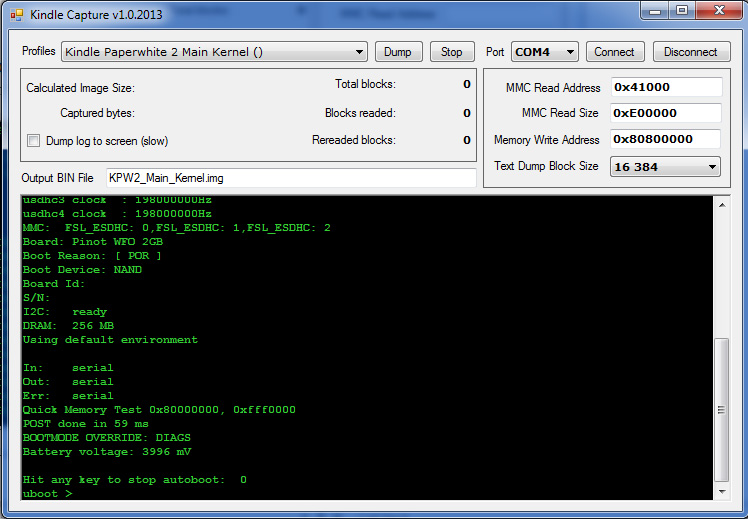Click the 'BOOTMODE OVERRIDE: DIAGS' line
This screenshot has width=748, height=519.
106,437
